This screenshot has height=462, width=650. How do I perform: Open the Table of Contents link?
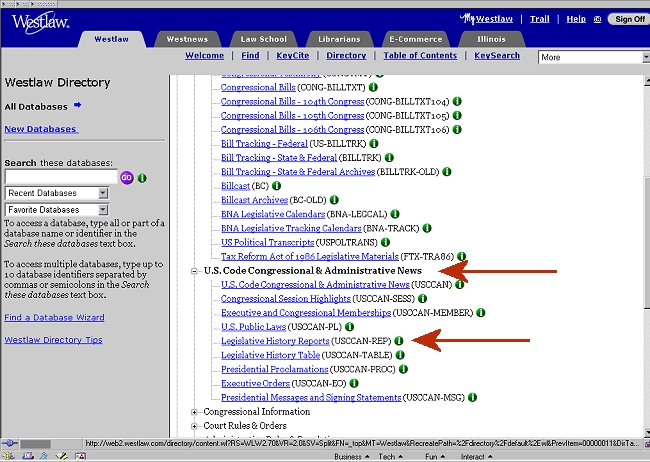[x=420, y=56]
